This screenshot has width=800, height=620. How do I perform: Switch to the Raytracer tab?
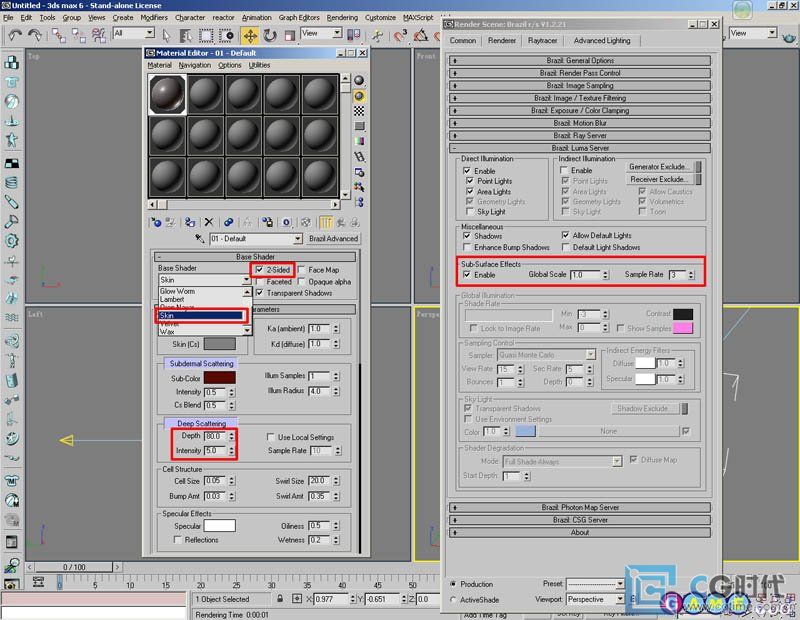click(542, 40)
